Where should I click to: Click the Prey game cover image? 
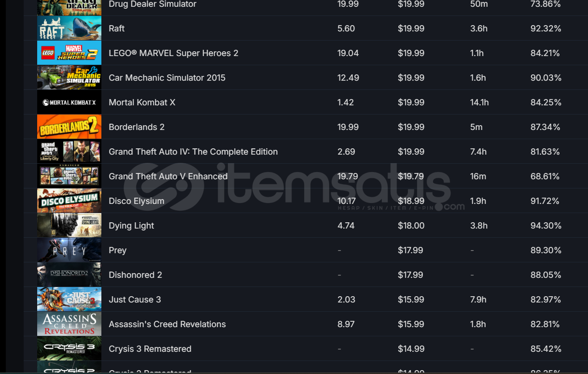69,250
